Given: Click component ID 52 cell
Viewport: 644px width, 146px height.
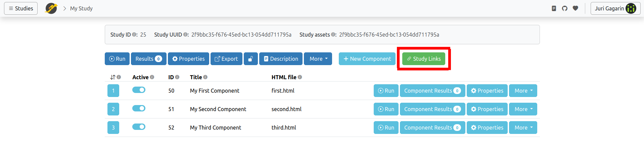Looking at the screenshot, I should pos(171,128).
